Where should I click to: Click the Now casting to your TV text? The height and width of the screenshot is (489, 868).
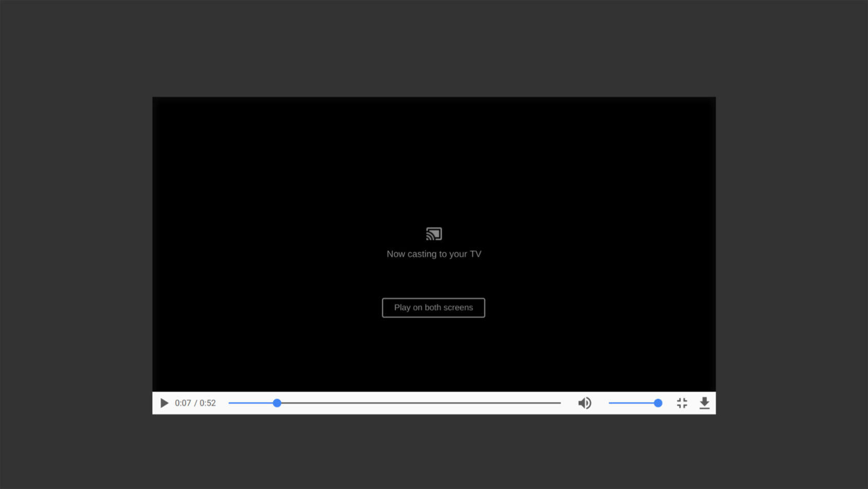pos(434,254)
